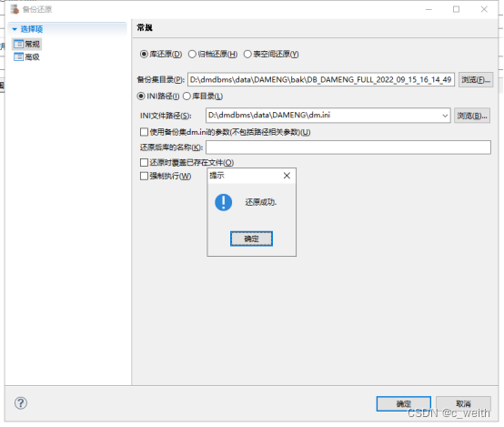Enable 强制执行(W) checkbox
This screenshot has height=427, width=504.
pyautogui.click(x=144, y=176)
